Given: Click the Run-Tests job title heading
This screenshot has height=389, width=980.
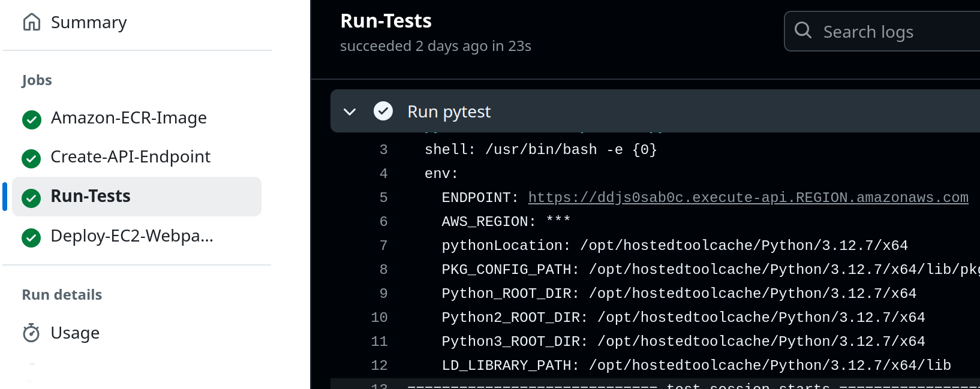Looking at the screenshot, I should (386, 21).
